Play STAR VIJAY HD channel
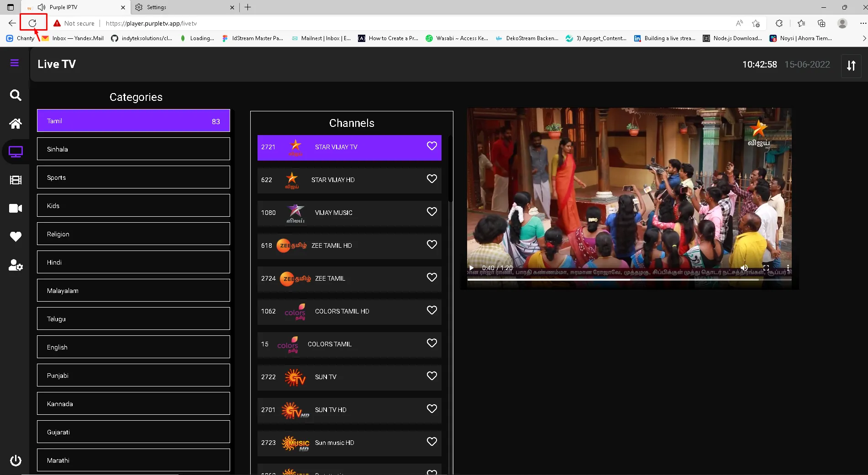Viewport: 868px width, 475px height. [x=349, y=180]
